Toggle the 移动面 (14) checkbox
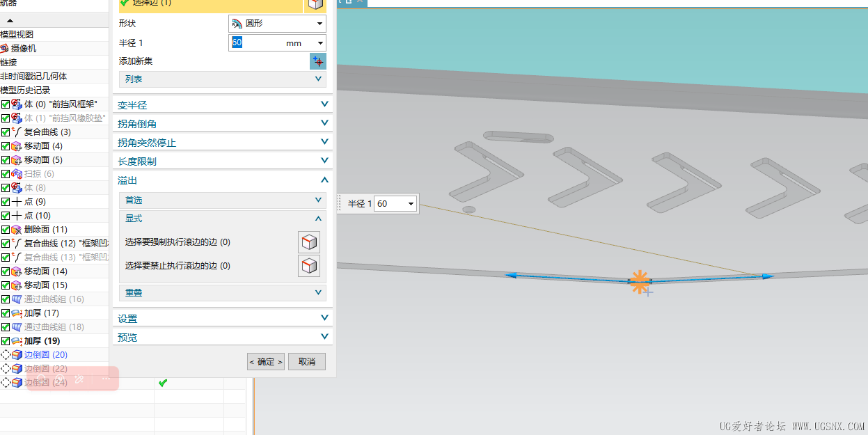The image size is (868, 435). tap(6, 271)
